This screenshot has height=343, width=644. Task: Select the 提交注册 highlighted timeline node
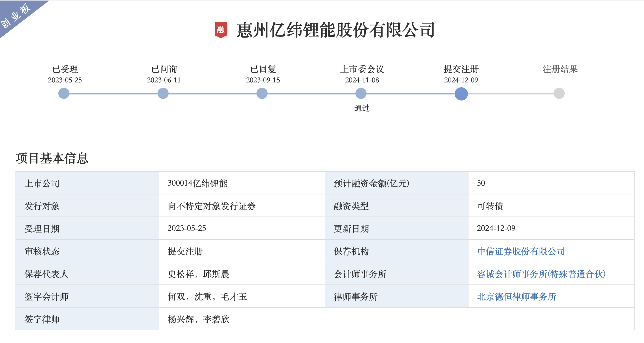(461, 94)
